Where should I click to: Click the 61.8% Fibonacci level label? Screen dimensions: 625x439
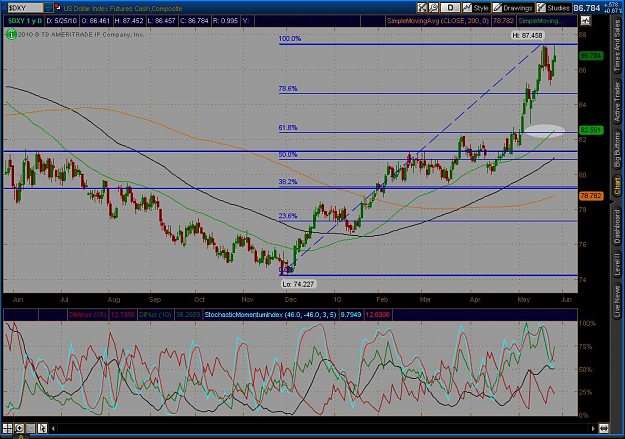click(288, 128)
